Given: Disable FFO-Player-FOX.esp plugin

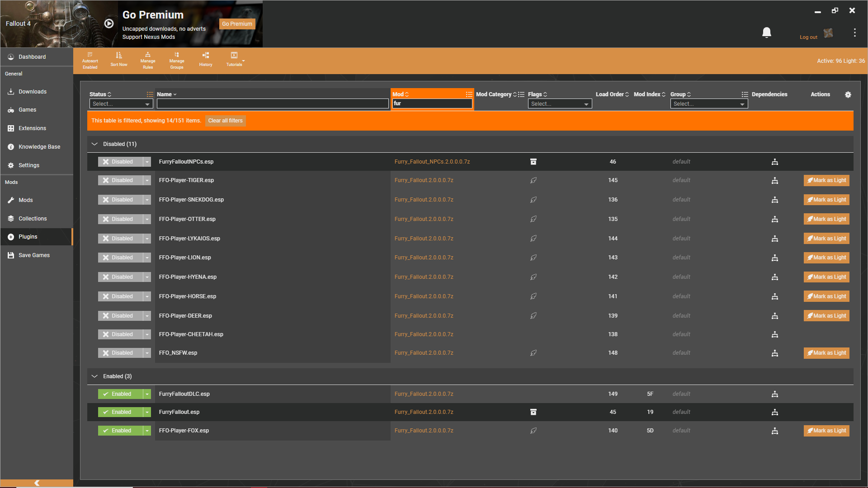Looking at the screenshot, I should pyautogui.click(x=120, y=431).
